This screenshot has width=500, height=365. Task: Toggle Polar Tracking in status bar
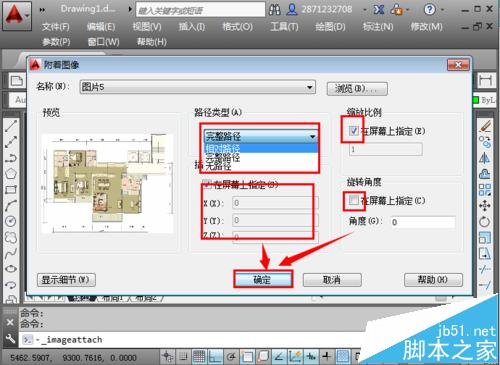pyautogui.click(x=231, y=357)
